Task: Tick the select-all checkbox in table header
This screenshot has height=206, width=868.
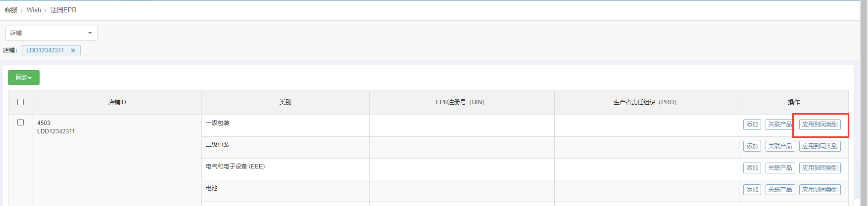Action: point(20,102)
